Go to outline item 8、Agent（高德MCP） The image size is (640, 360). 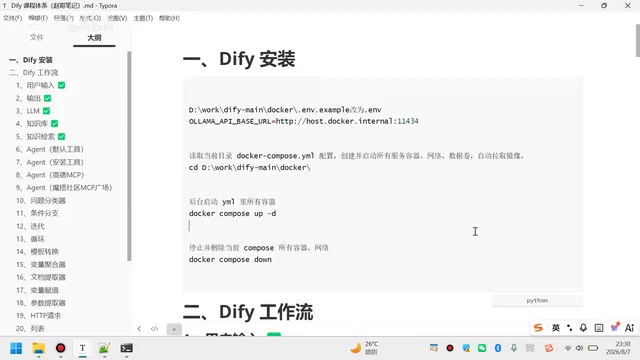pyautogui.click(x=50, y=175)
